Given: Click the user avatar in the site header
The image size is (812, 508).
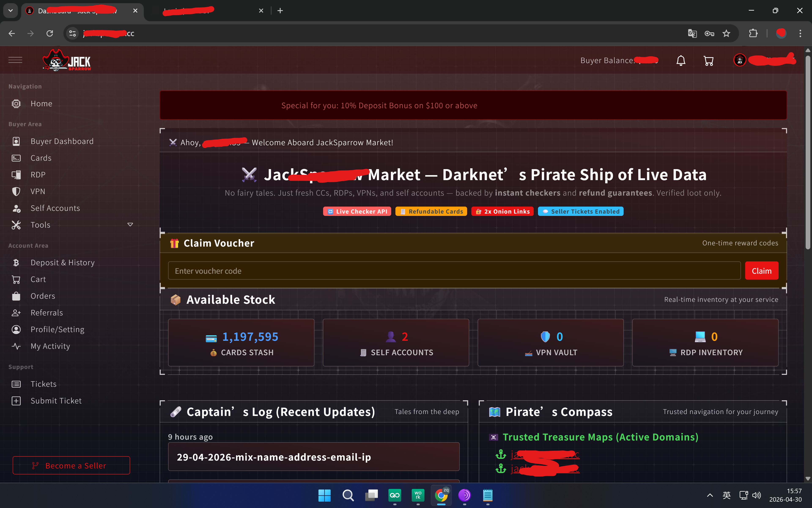Looking at the screenshot, I should pos(739,60).
